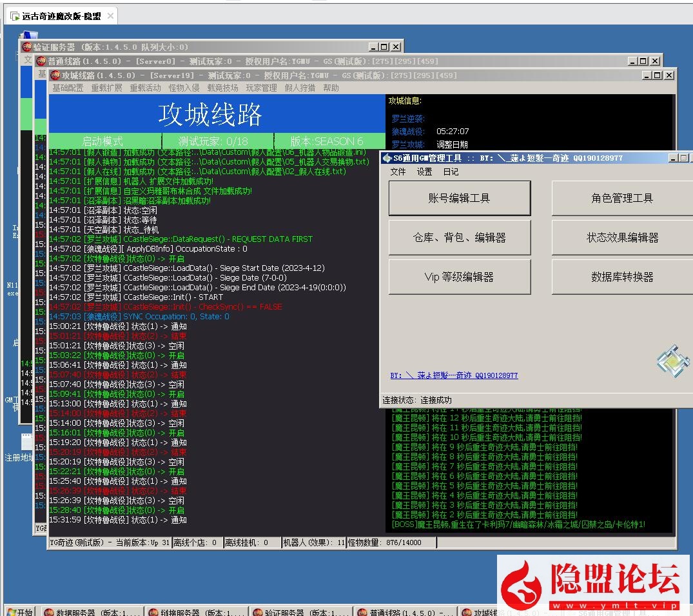Open the 重载扩展 menu
Viewport: 693px width, 616px height.
coord(106,88)
